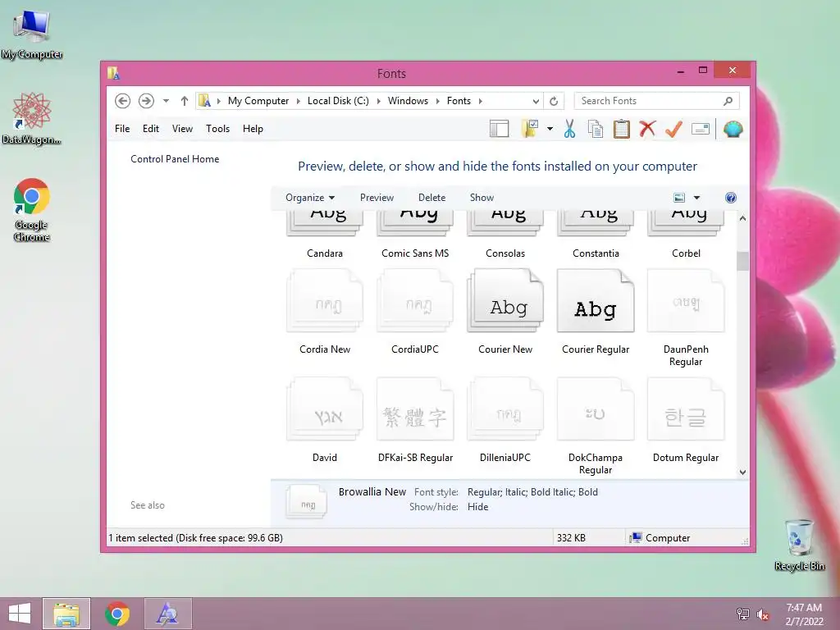Click the orange checkmark toolbar icon

pyautogui.click(x=674, y=129)
